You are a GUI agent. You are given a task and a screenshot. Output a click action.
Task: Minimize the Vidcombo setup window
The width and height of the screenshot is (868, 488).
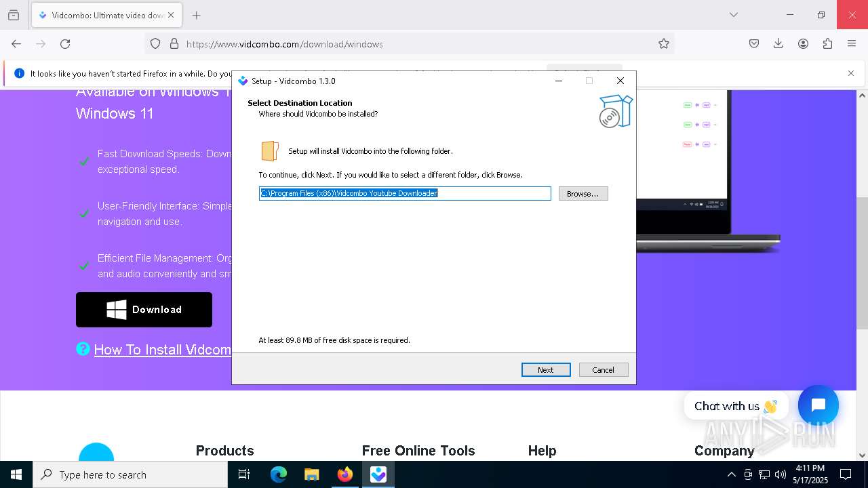[x=559, y=81]
